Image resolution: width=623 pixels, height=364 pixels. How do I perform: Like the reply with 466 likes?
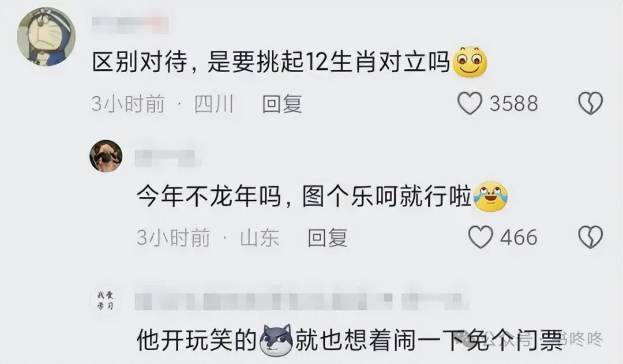(481, 237)
